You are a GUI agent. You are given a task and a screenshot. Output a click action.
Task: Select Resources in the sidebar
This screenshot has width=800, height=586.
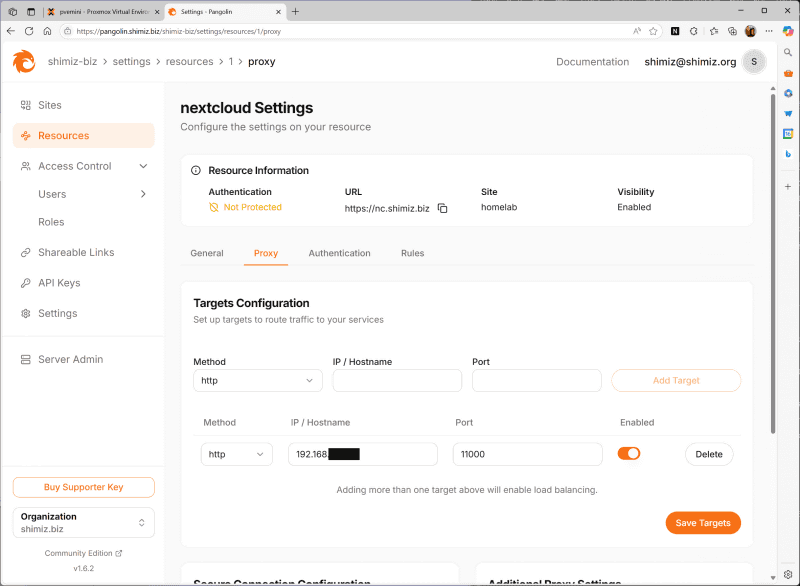[x=63, y=135]
